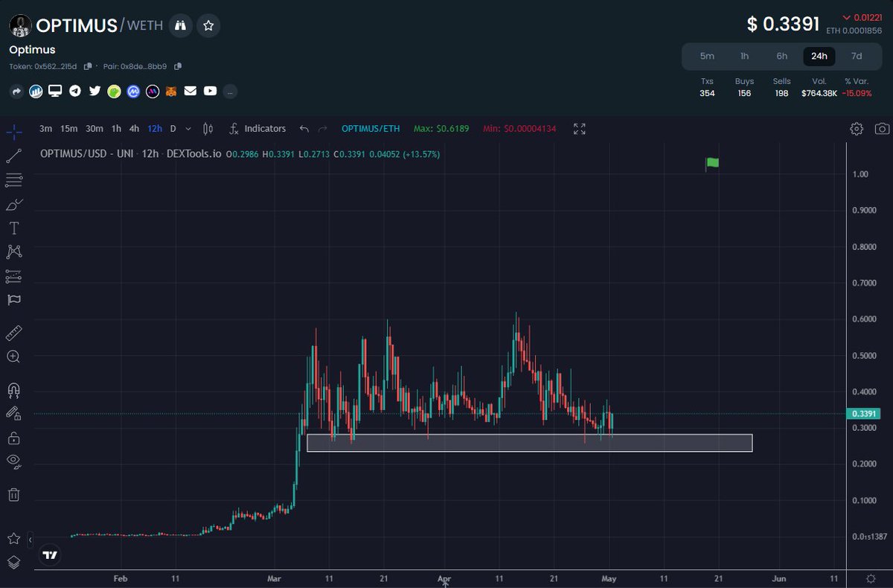The image size is (893, 588).
Task: Open the MetaMask icon in the links row
Action: (x=171, y=91)
